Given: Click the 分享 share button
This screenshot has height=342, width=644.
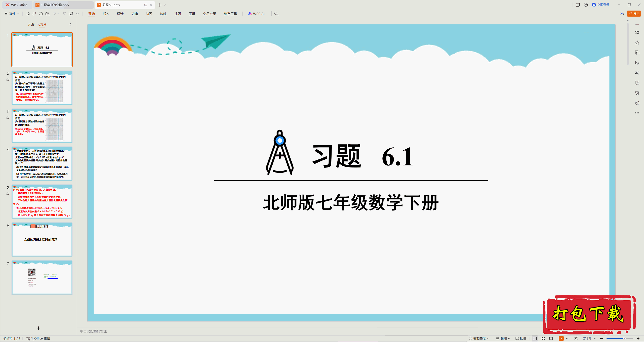Looking at the screenshot, I should 634,14.
